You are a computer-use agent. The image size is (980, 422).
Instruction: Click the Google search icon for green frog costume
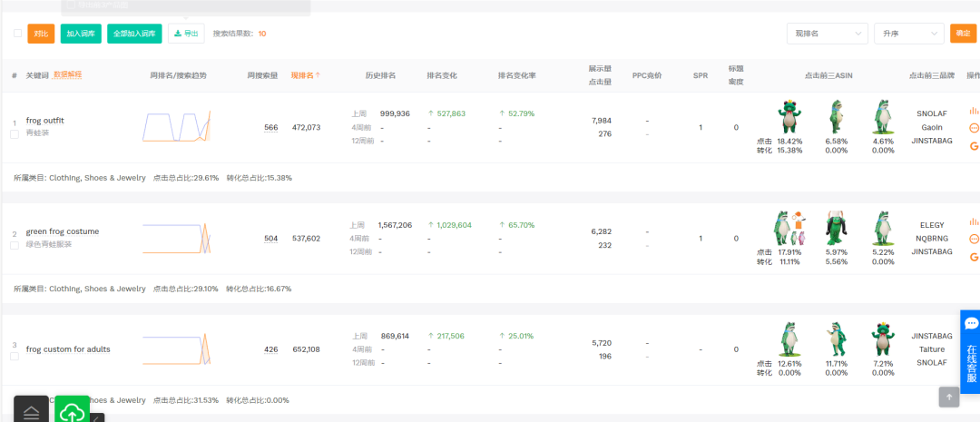(974, 257)
